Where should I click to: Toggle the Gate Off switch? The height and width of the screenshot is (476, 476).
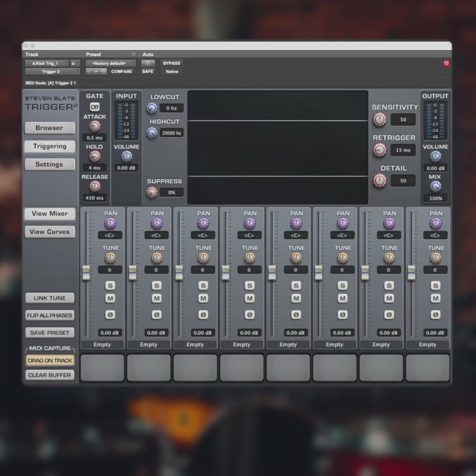pyautogui.click(x=94, y=107)
